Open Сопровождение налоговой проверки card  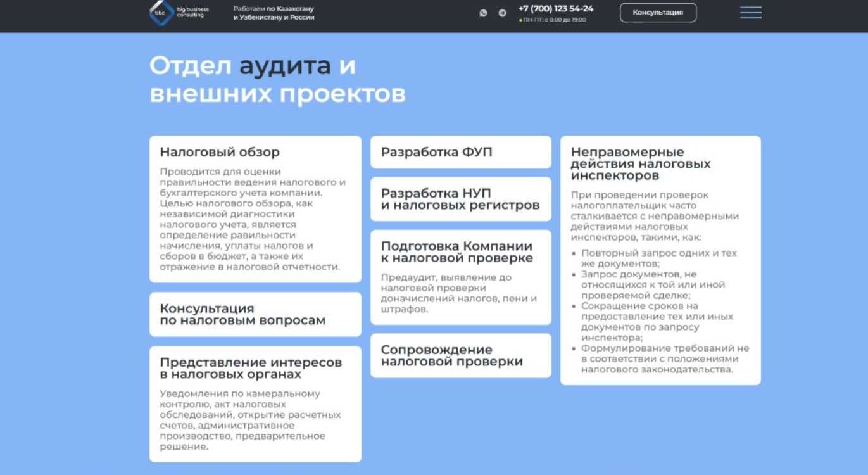(461, 355)
